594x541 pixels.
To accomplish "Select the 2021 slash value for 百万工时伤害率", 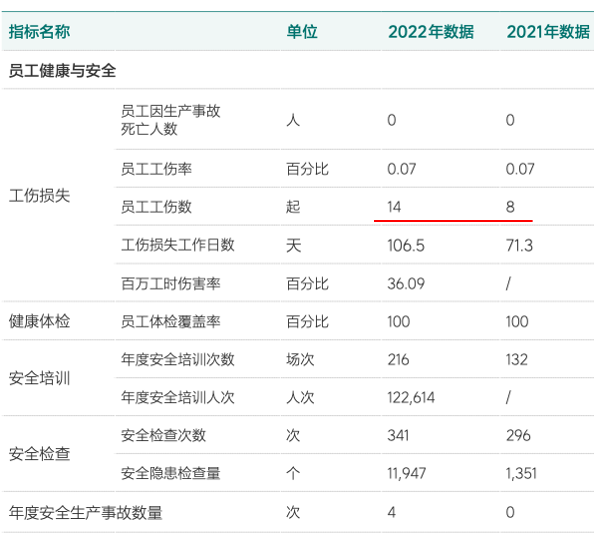I will pos(508,283).
